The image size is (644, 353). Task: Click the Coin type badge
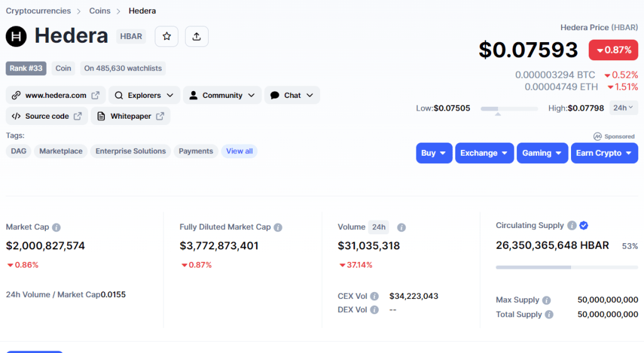coord(64,68)
